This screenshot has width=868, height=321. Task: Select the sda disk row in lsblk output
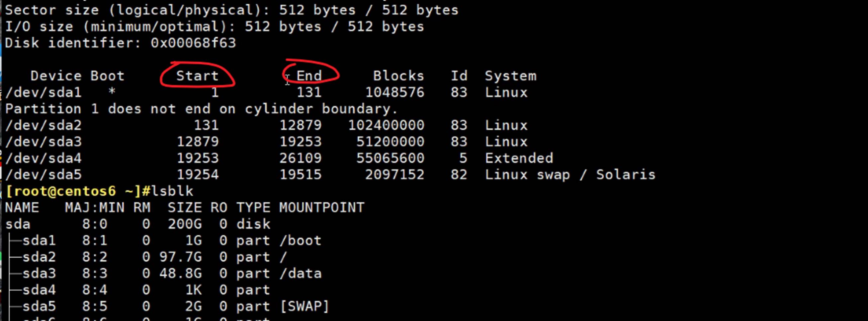point(18,224)
